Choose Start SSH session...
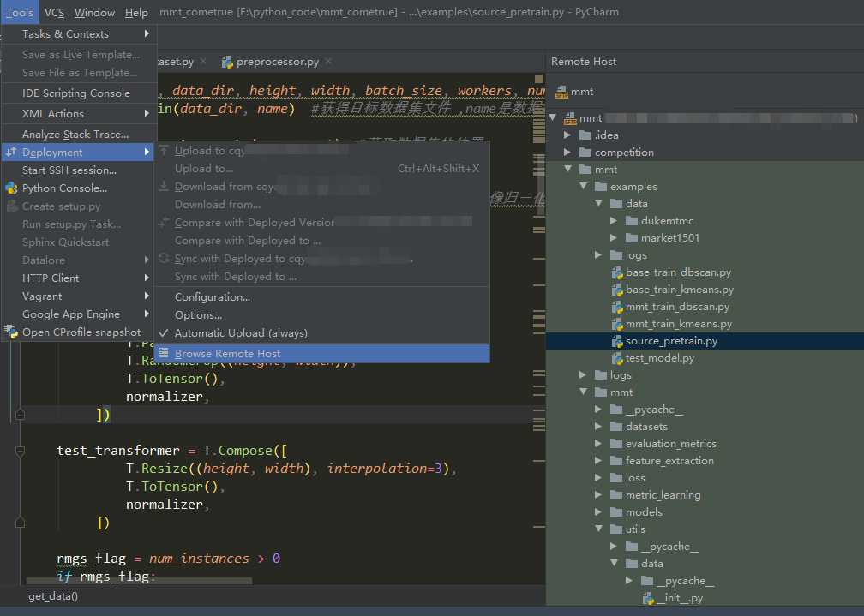 click(69, 170)
